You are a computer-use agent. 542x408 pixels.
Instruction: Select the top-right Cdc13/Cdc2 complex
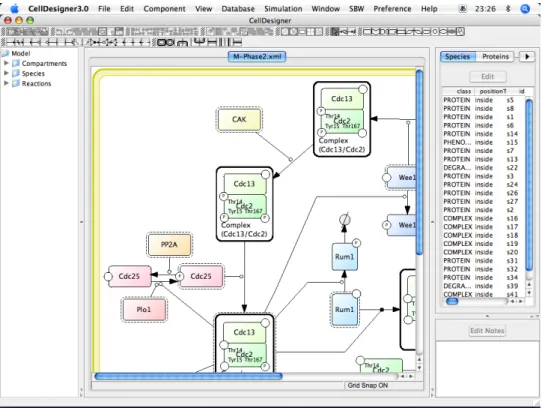point(342,119)
